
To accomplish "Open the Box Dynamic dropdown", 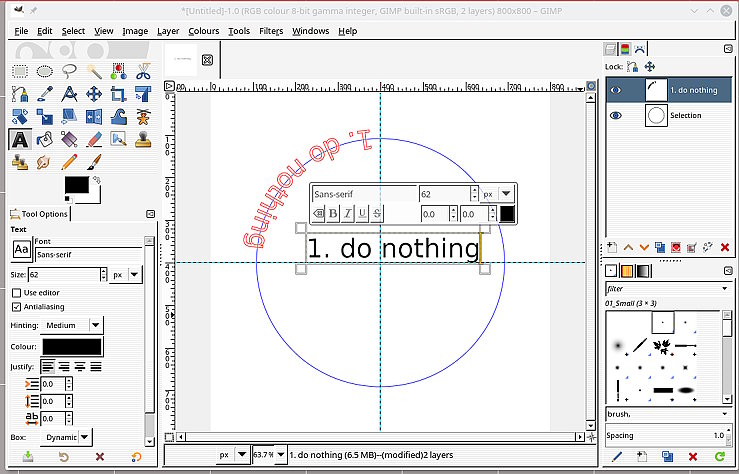I will click(66, 437).
